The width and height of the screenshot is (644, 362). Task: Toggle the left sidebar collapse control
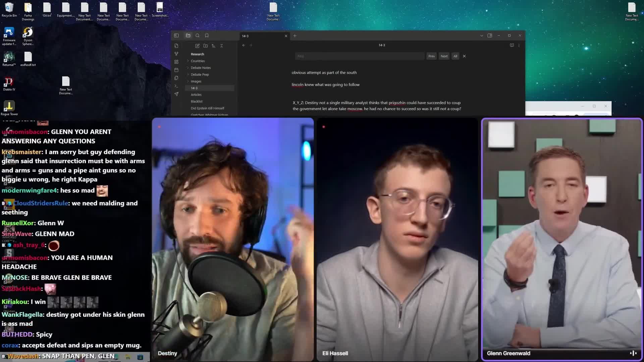coord(176,35)
